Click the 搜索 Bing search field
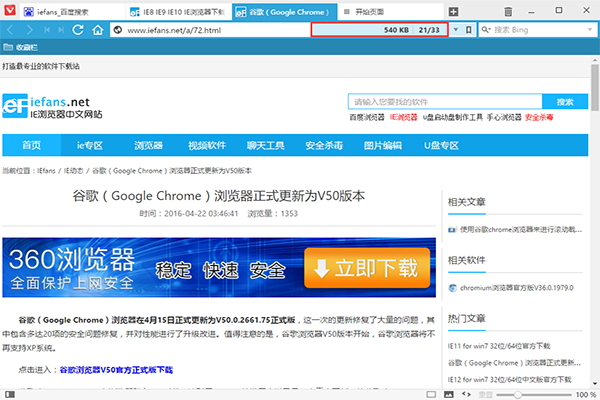Screen dimensions: 600x400 539,30
